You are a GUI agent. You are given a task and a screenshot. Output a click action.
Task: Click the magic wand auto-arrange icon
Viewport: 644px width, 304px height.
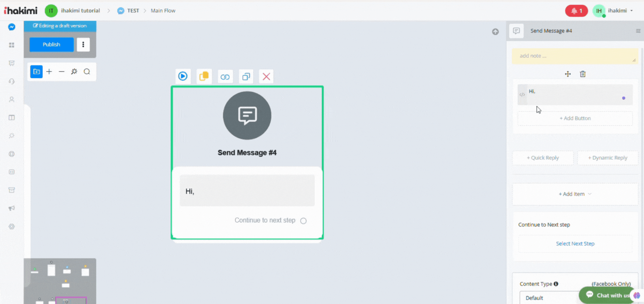click(74, 72)
